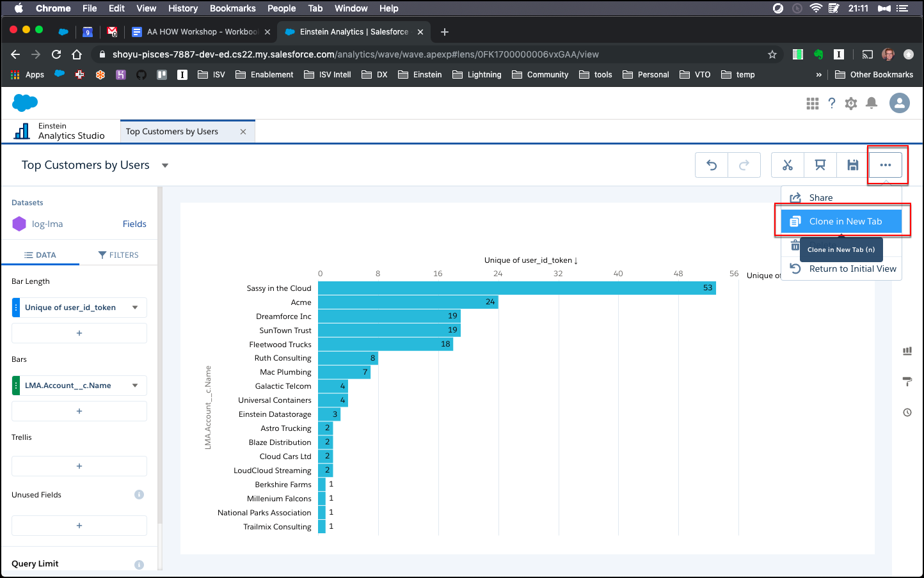Click the presentation mode icon
Screen dimensions: 924x578
pos(820,165)
